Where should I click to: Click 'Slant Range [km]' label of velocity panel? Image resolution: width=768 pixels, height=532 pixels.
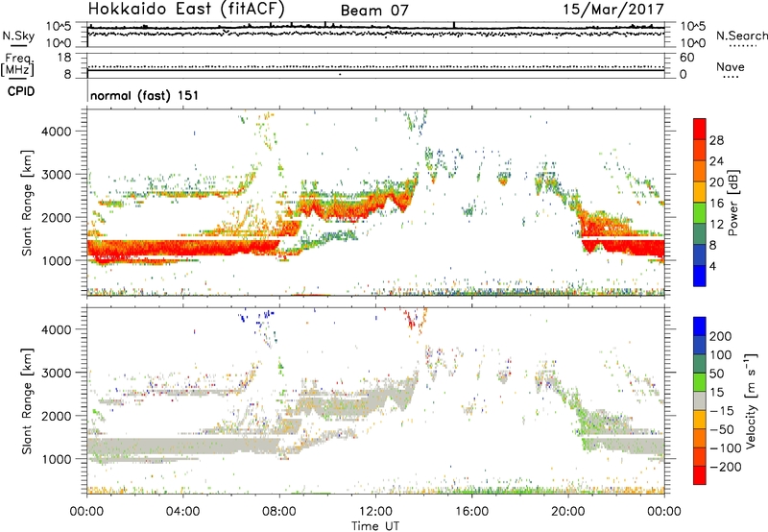(x=27, y=400)
